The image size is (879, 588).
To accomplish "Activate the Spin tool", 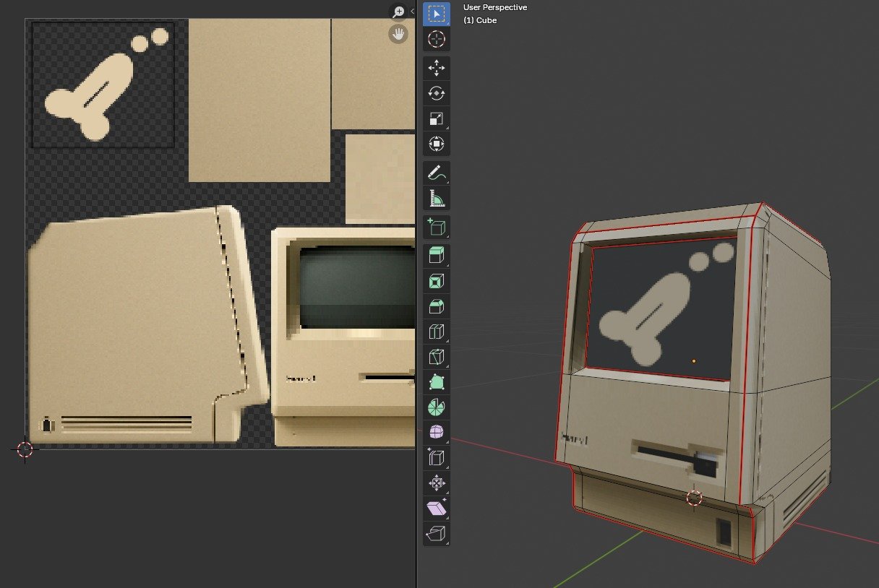I will coord(437,407).
